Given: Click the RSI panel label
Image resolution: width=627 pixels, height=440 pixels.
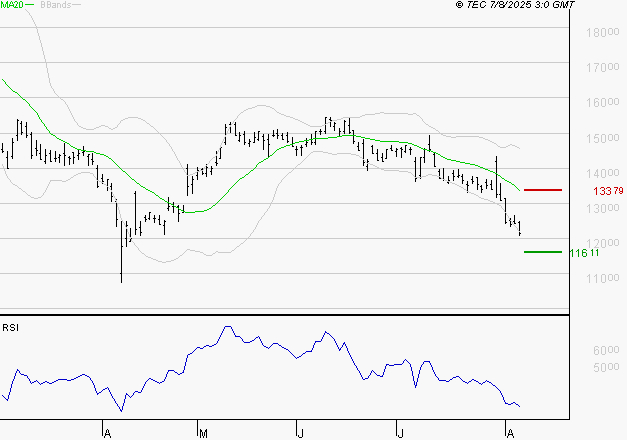Looking at the screenshot, I should click(x=10, y=327).
